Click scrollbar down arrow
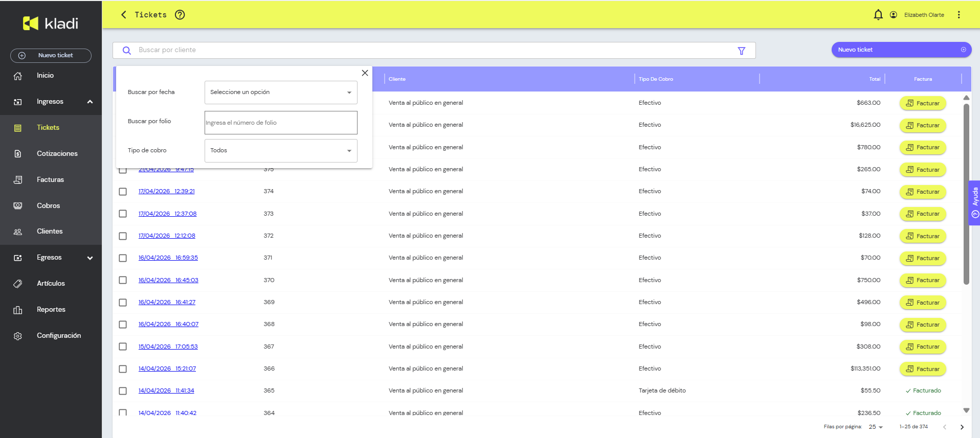Viewport: 980px width, 438px height. coord(966,410)
